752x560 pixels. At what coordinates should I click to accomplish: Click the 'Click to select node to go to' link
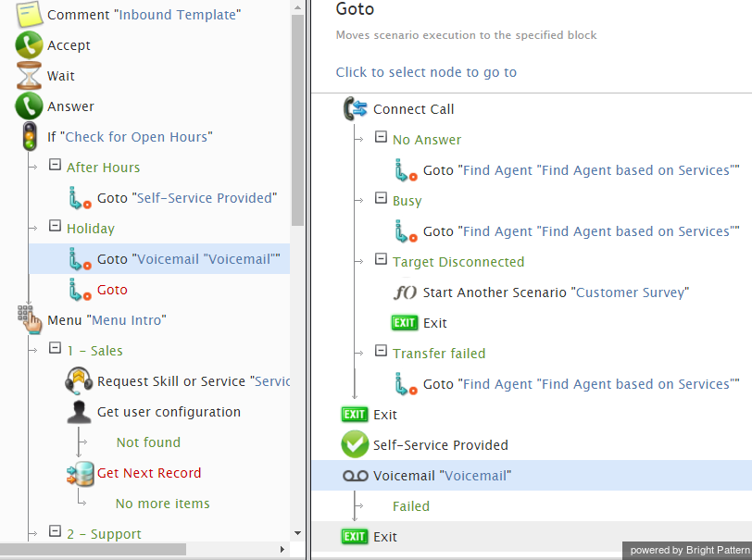(426, 72)
